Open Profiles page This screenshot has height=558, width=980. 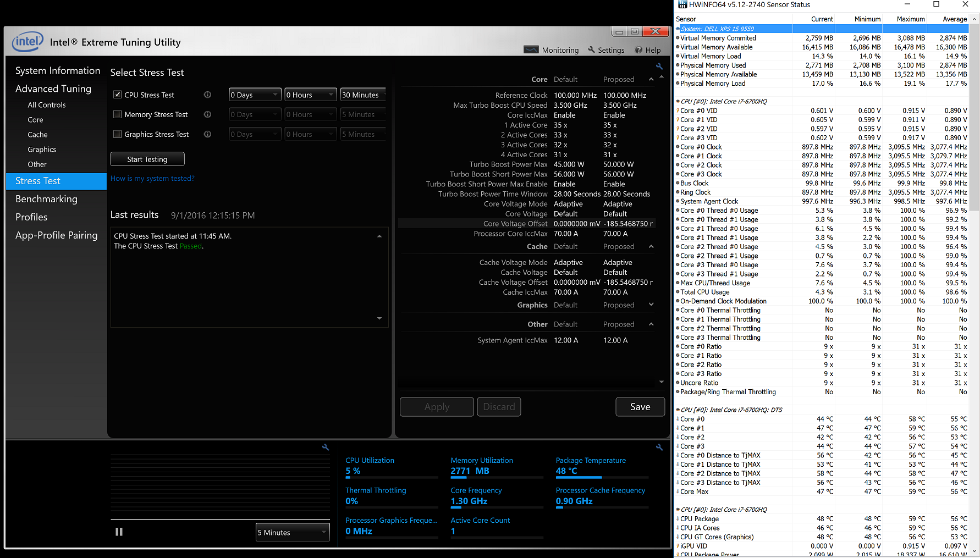click(x=31, y=217)
